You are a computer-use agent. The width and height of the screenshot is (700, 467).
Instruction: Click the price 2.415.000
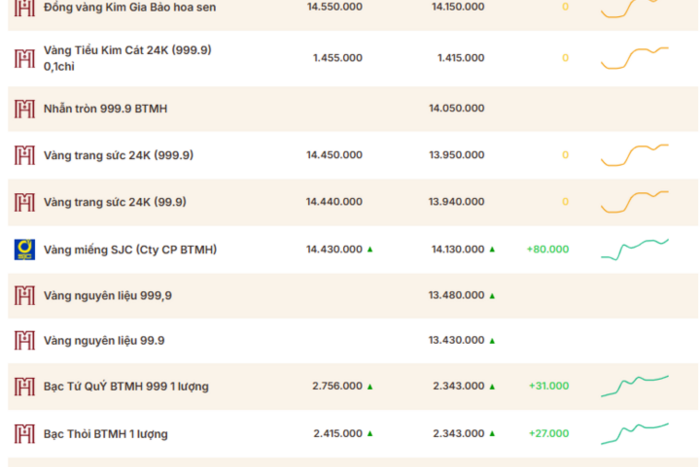338,433
